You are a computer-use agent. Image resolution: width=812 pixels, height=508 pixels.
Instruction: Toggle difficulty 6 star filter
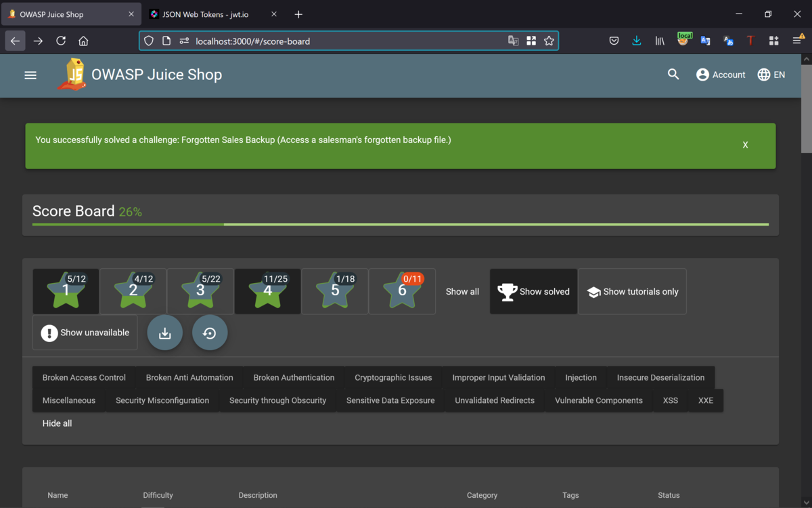(x=402, y=291)
